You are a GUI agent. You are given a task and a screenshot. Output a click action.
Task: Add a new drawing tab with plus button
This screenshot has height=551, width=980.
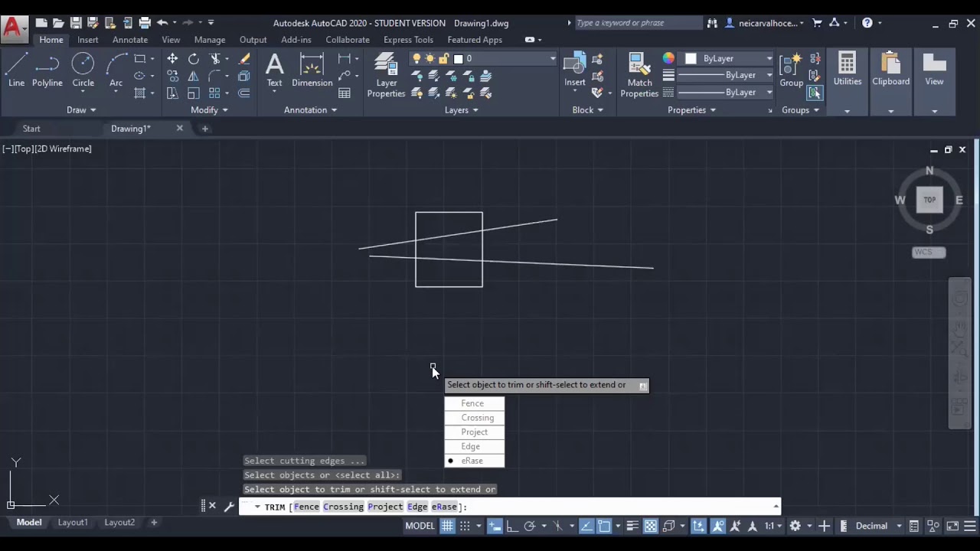point(204,129)
